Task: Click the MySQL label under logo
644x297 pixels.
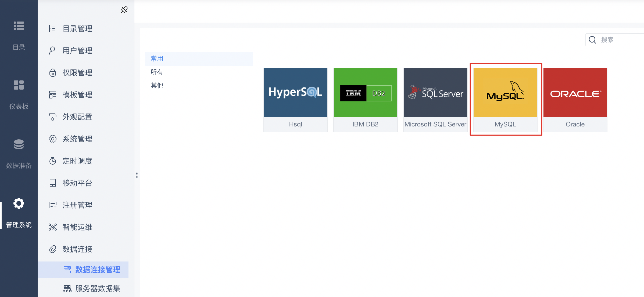Action: pos(505,124)
